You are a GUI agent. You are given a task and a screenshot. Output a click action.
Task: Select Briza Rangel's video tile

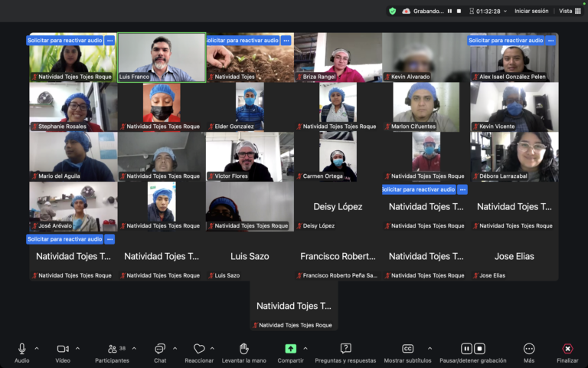point(338,58)
